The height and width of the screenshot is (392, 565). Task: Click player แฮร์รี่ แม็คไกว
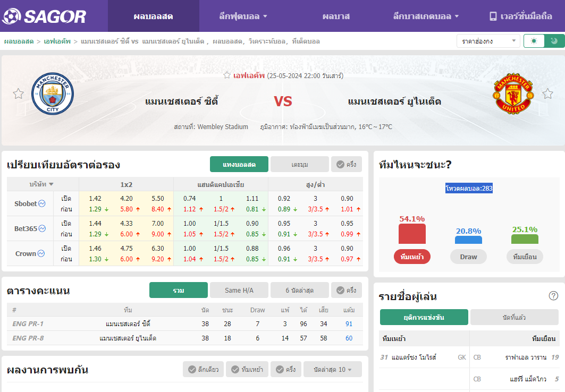pos(528,379)
